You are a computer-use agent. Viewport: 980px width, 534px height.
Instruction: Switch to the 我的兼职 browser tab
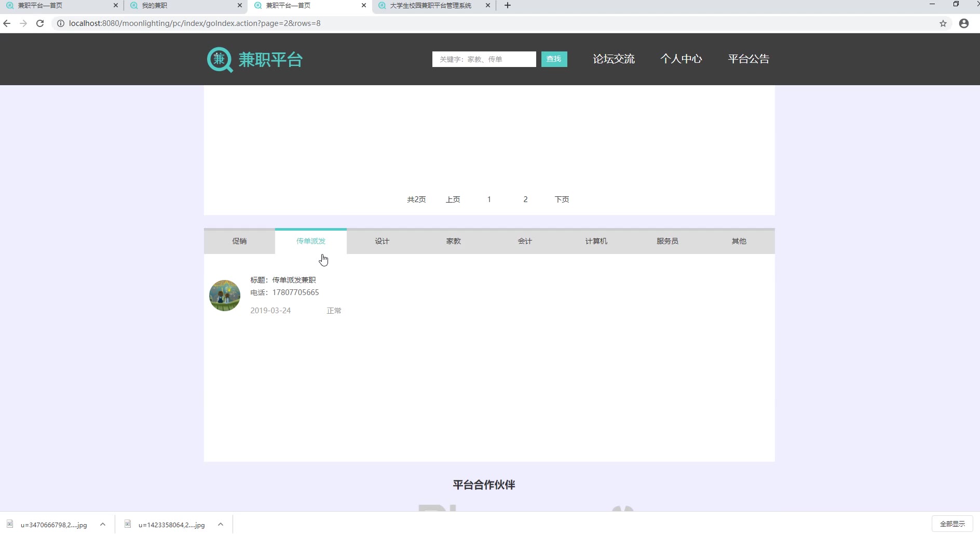[x=185, y=5]
